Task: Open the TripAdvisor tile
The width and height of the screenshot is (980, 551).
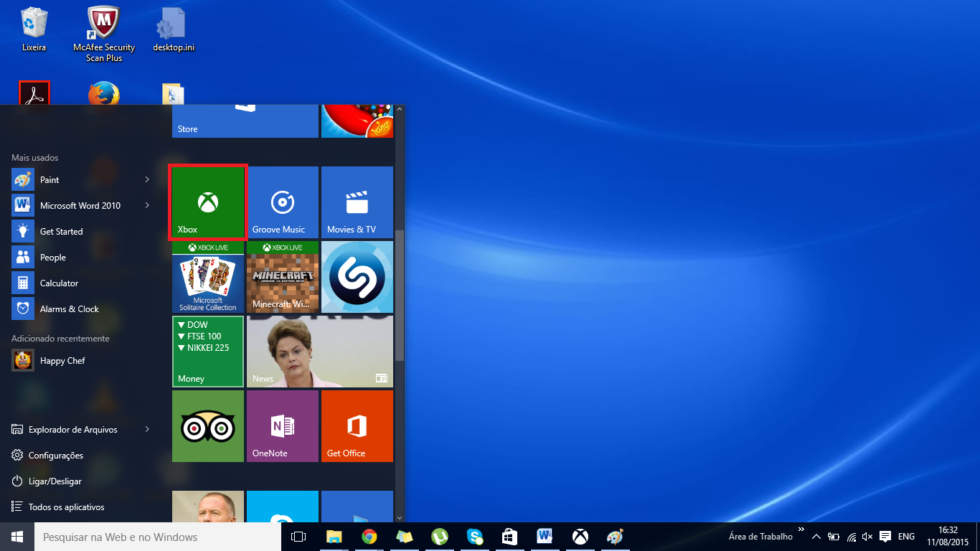Action: 207,425
